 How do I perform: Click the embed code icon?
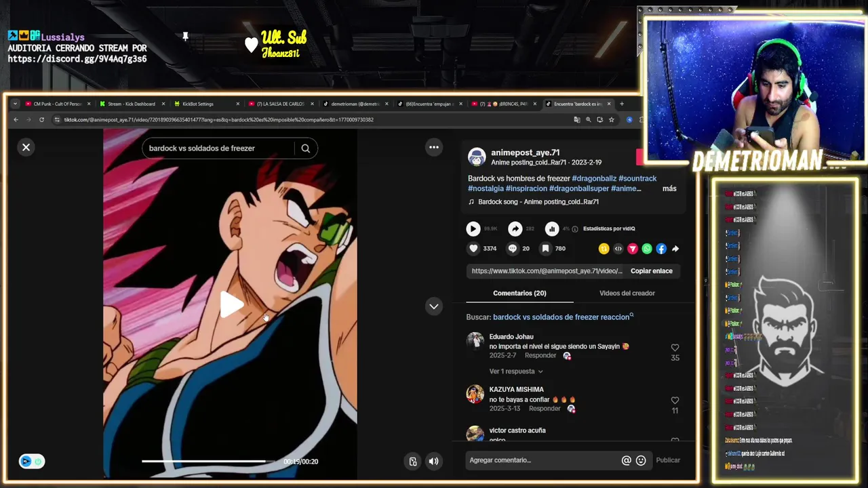point(618,249)
